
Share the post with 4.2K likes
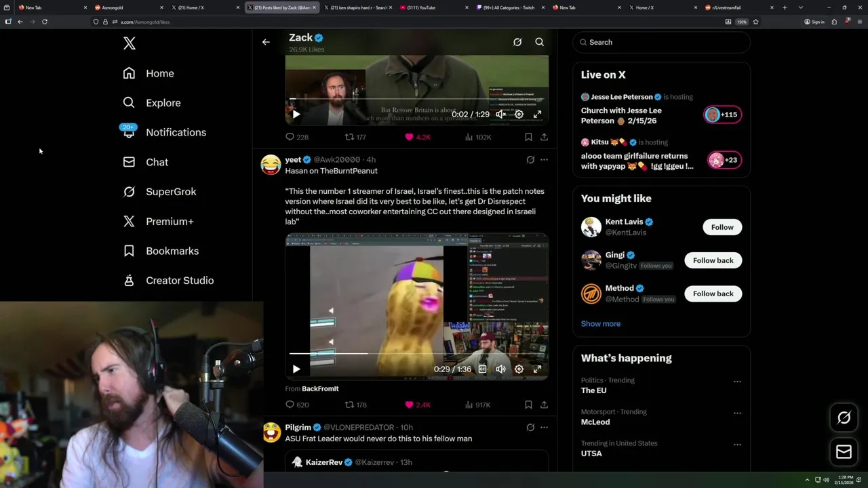pyautogui.click(x=544, y=137)
